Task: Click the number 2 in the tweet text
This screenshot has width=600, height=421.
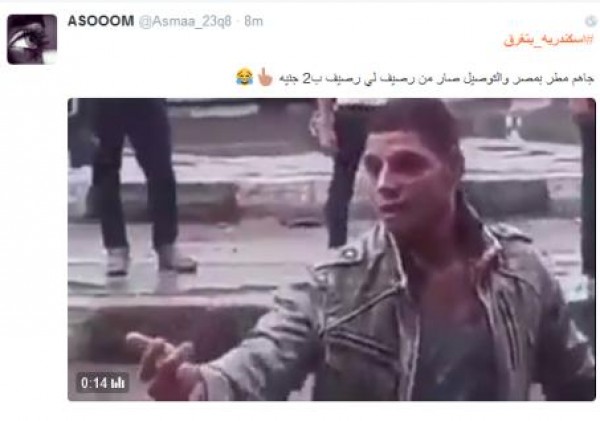Action: 307,78
